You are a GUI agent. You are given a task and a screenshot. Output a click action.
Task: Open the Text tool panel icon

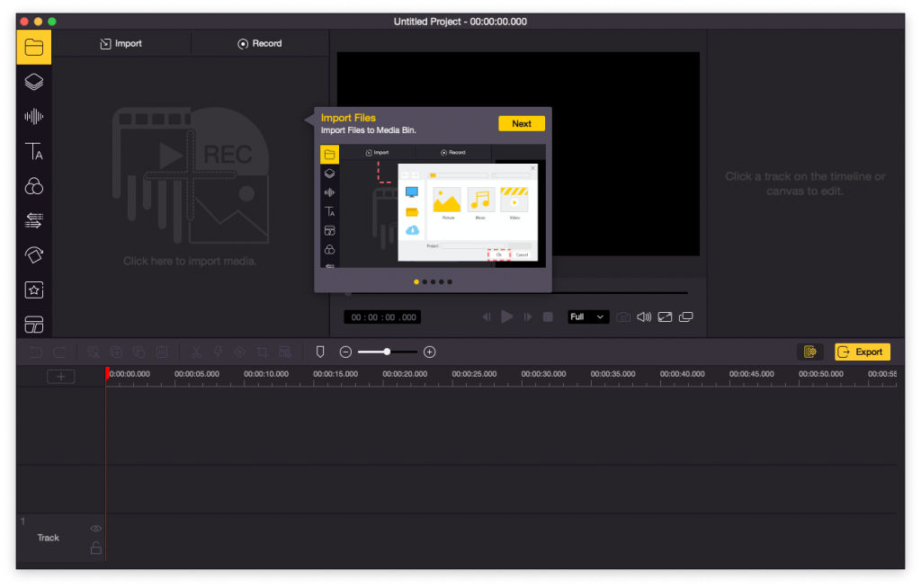point(34,151)
